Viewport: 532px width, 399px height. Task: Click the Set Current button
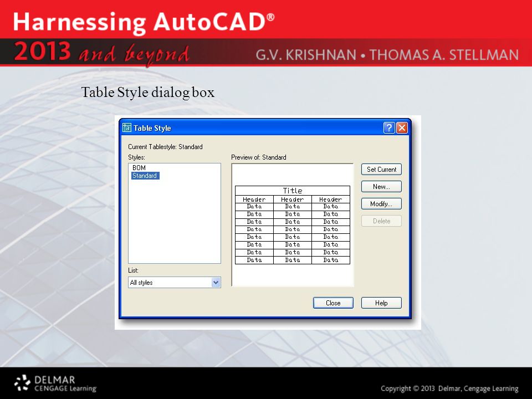(381, 170)
